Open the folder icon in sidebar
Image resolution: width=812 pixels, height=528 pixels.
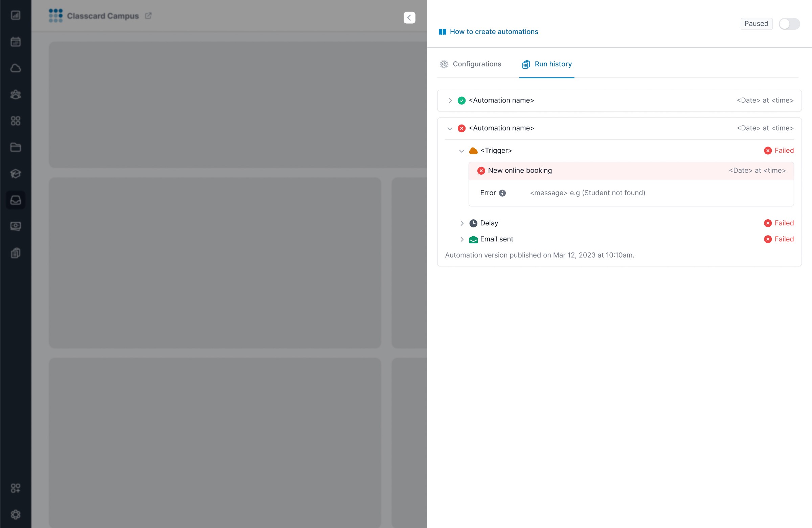16,147
